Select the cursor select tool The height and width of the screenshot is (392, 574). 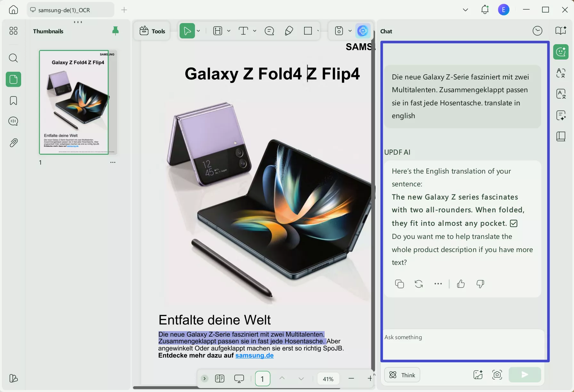pos(187,31)
